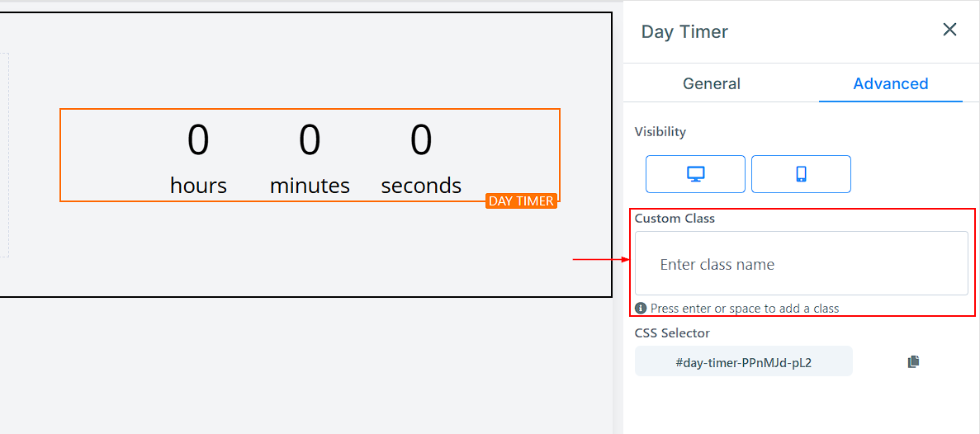Image resolution: width=980 pixels, height=434 pixels.
Task: Select the #day-timer-PPnMJd-pL2 selector text
Action: point(743,362)
